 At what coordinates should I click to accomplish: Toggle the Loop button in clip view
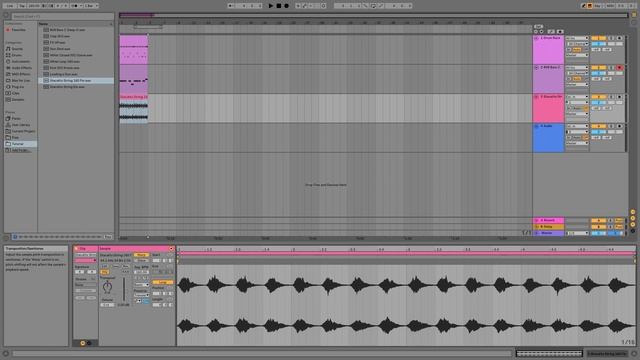pos(162,282)
